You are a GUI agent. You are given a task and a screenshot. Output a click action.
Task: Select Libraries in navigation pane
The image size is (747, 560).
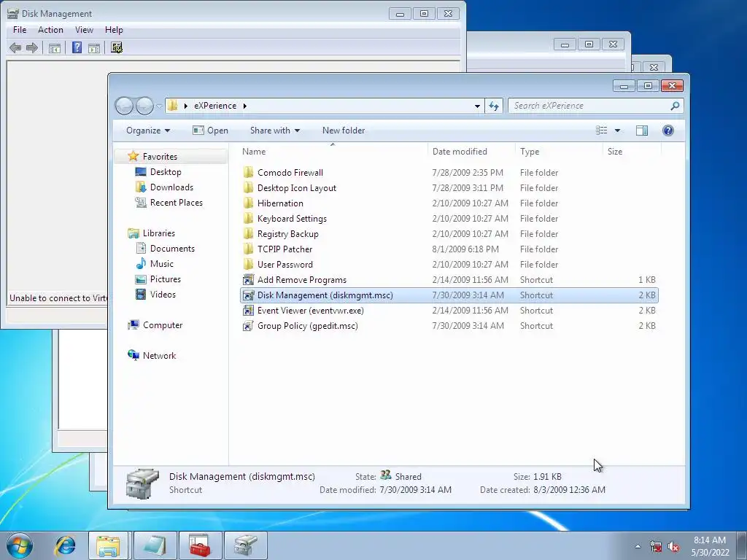pyautogui.click(x=158, y=233)
